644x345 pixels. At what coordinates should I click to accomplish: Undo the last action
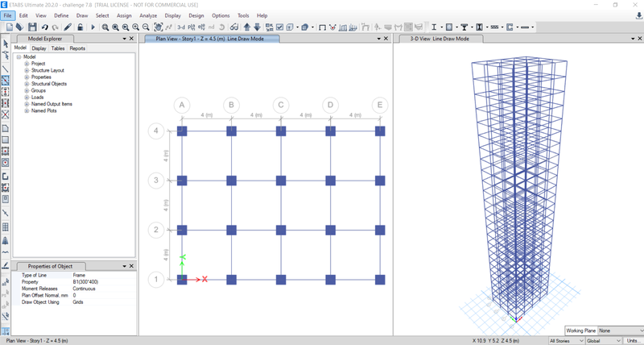(x=44, y=27)
